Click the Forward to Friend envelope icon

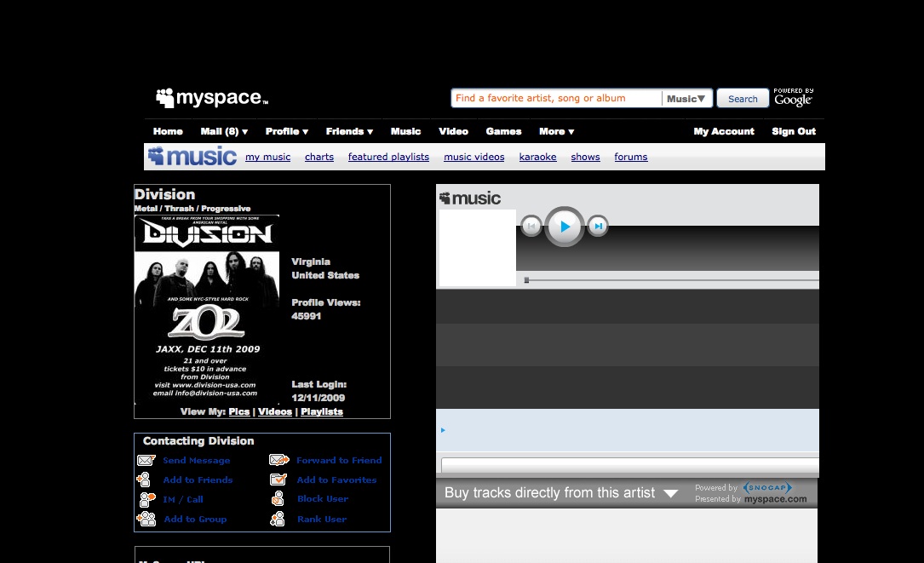click(x=279, y=460)
